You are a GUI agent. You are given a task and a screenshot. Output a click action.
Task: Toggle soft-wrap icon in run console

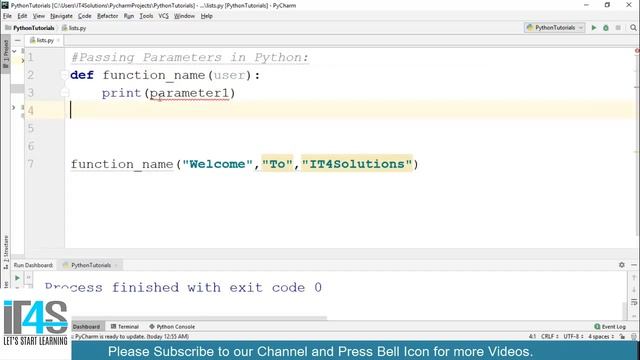(634, 302)
